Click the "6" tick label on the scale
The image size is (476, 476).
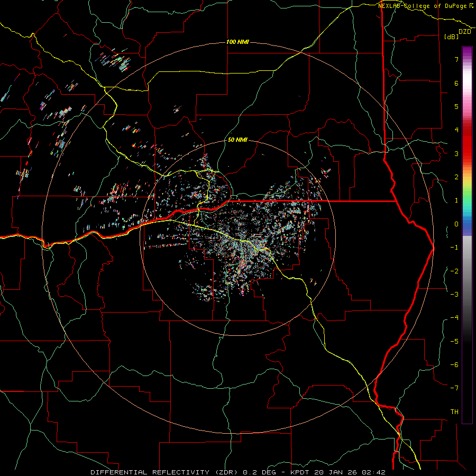(456, 83)
